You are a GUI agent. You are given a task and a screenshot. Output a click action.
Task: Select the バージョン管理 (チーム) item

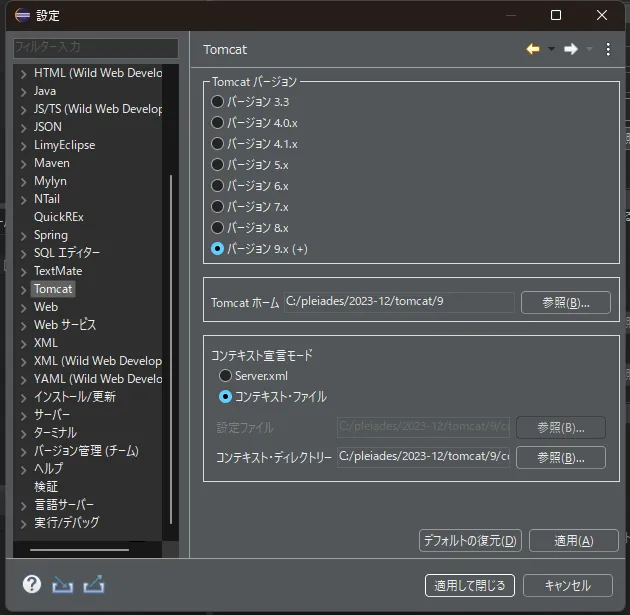(x=86, y=451)
